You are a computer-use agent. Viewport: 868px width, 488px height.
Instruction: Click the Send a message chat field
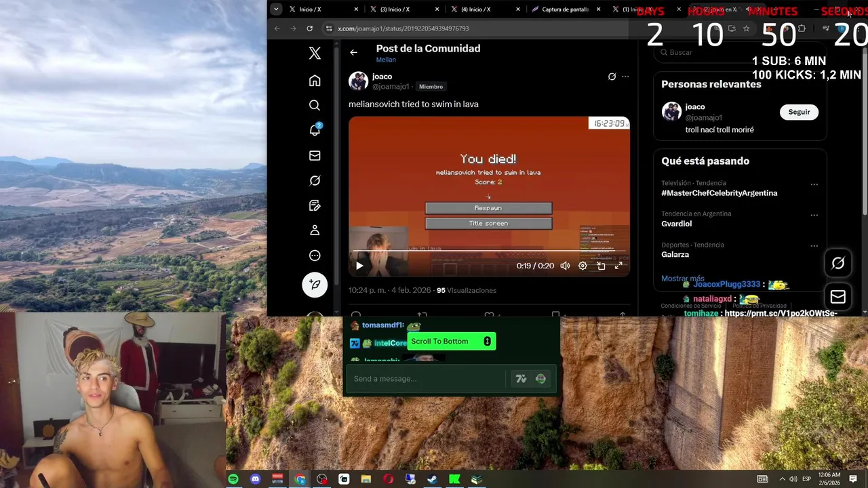(x=427, y=378)
